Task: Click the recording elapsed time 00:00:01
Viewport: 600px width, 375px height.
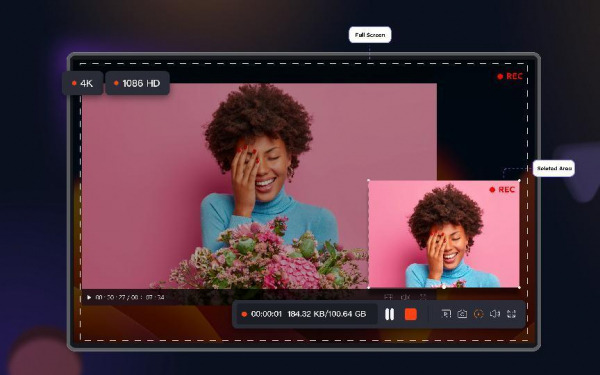Action: pyautogui.click(x=266, y=314)
